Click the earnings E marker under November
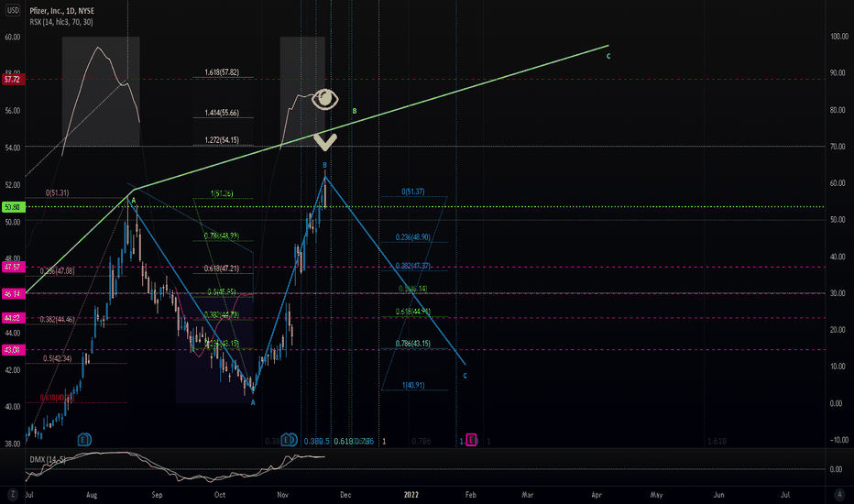 click(288, 439)
